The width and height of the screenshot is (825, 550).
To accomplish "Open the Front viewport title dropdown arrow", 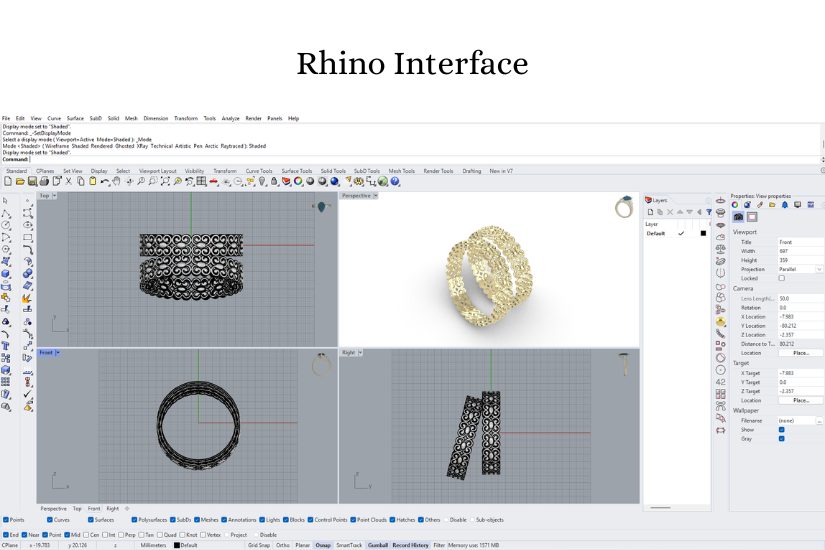I will coord(57,352).
